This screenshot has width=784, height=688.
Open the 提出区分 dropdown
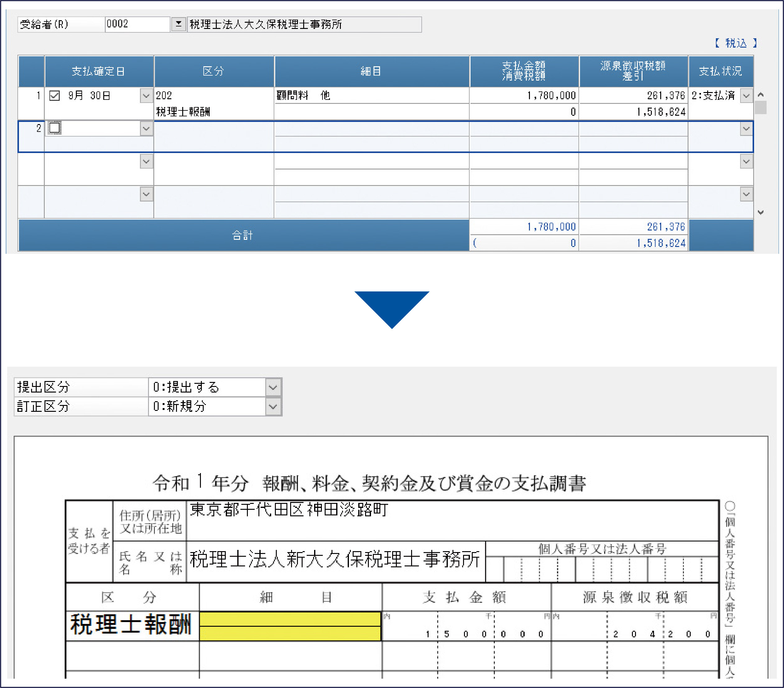click(x=273, y=387)
